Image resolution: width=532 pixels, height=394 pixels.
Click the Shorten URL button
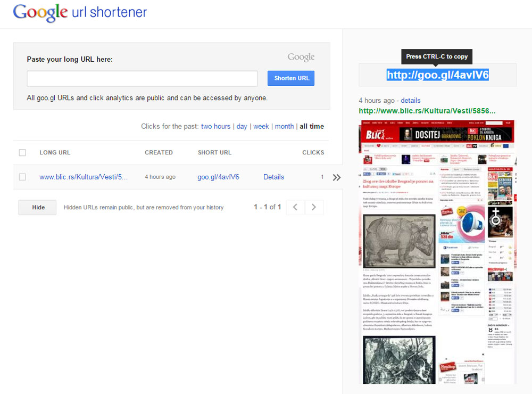pyautogui.click(x=291, y=78)
